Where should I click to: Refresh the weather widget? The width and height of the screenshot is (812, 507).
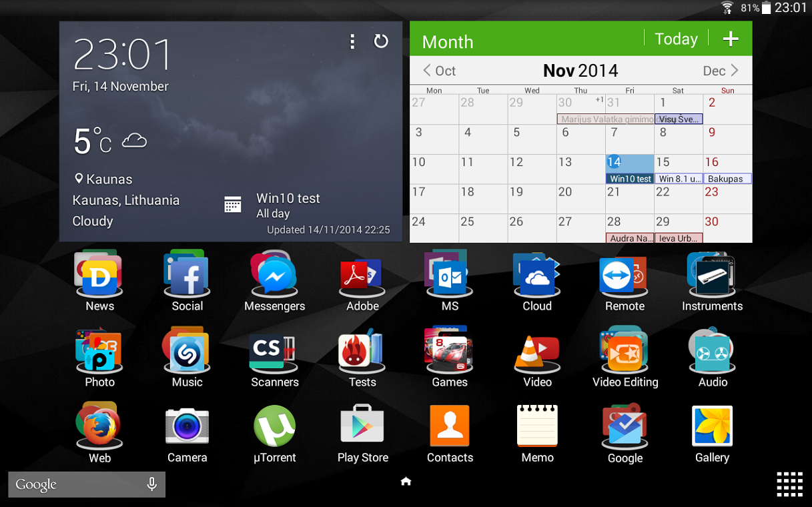(x=381, y=41)
